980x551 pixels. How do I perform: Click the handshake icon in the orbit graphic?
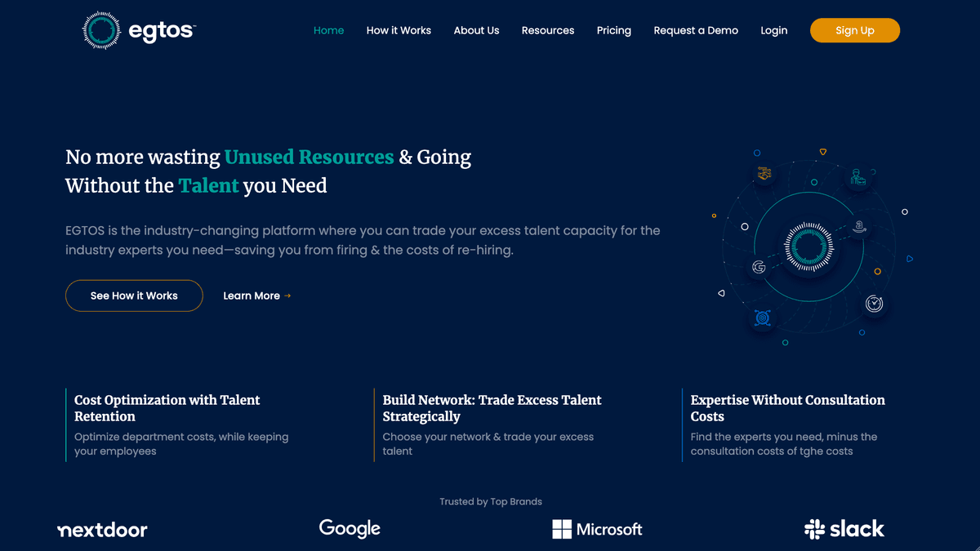pos(764,173)
